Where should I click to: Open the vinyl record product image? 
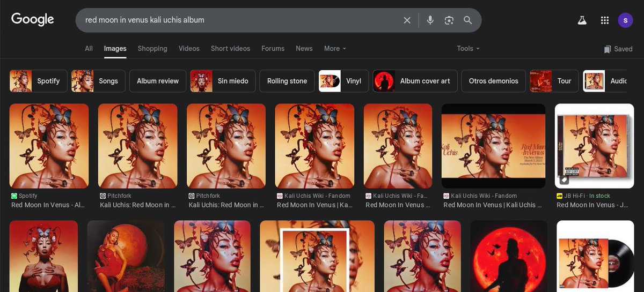(595, 256)
